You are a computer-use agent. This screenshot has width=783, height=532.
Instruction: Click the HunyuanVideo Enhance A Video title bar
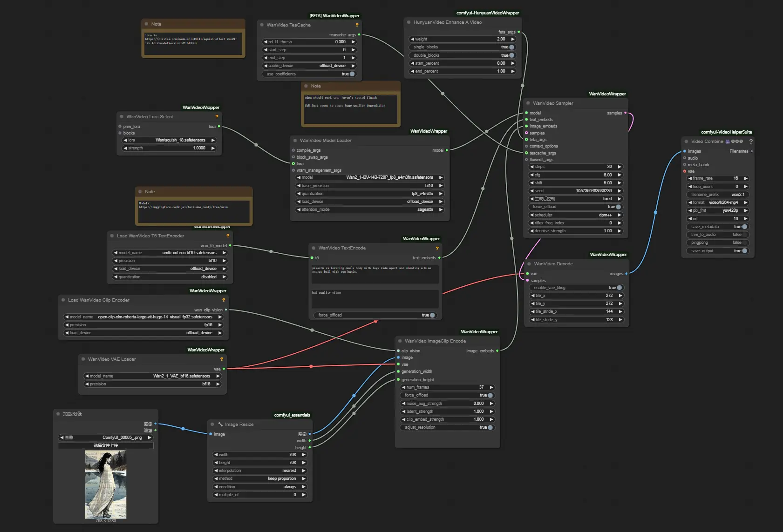click(447, 22)
